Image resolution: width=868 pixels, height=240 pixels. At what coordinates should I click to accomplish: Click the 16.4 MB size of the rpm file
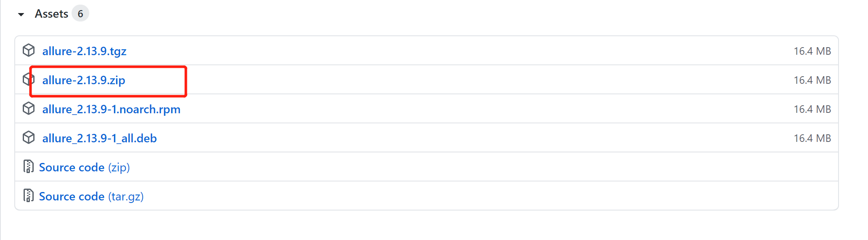[812, 109]
